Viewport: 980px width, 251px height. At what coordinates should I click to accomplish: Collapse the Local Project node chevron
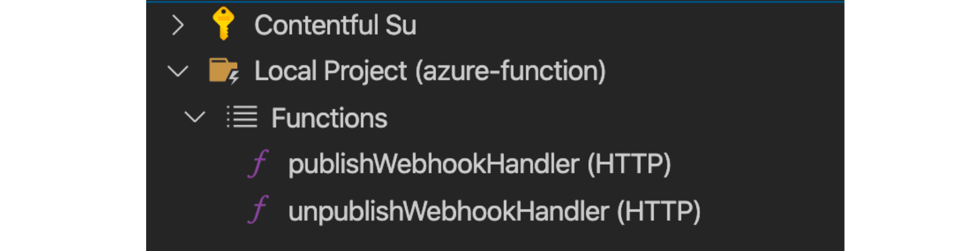point(178,72)
